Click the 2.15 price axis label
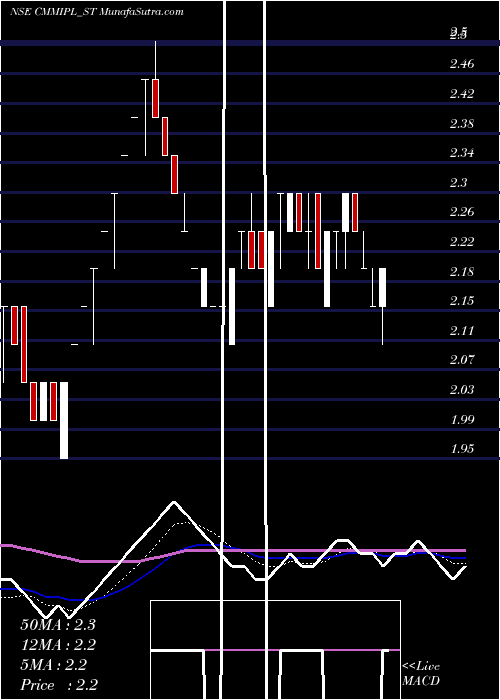This screenshot has height=700, width=500. click(x=462, y=301)
